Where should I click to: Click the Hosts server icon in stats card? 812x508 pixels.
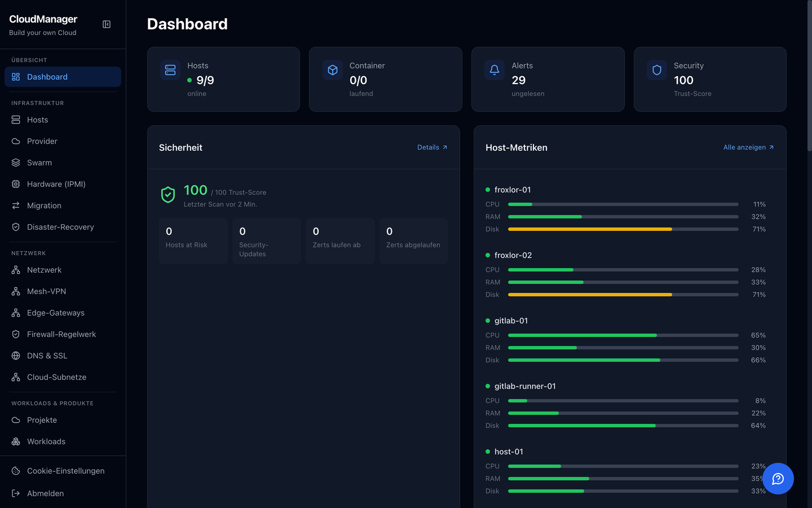[170, 70]
